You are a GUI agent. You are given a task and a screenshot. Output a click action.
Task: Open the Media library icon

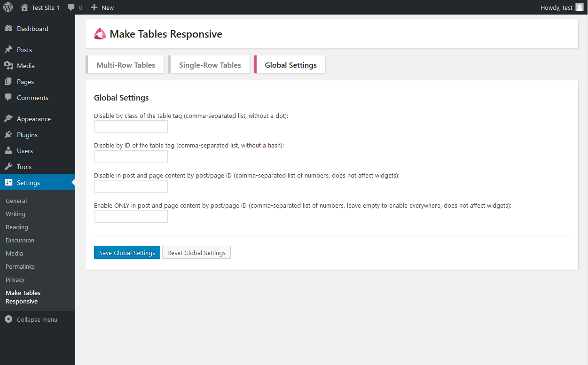tap(9, 66)
